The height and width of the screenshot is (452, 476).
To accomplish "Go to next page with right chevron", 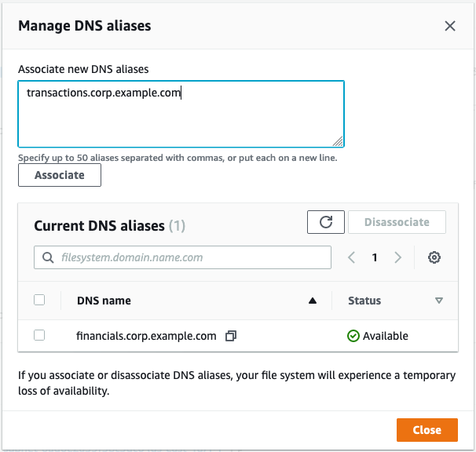I will tap(397, 257).
